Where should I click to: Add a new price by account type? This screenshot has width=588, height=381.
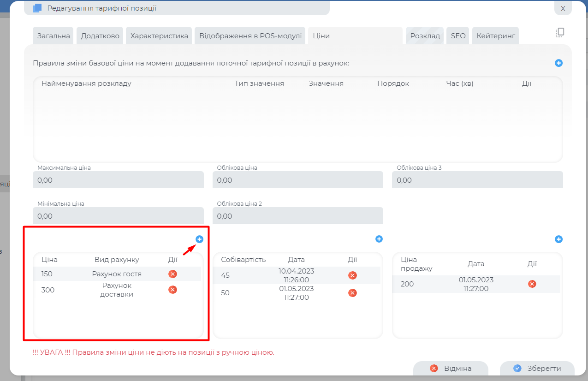pyautogui.click(x=199, y=239)
